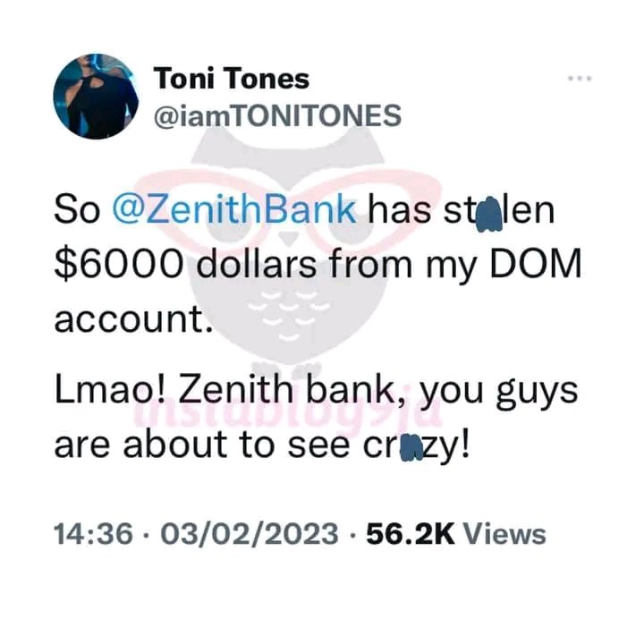Click the owl watermark's beak
The image size is (644, 644).
coord(289,238)
